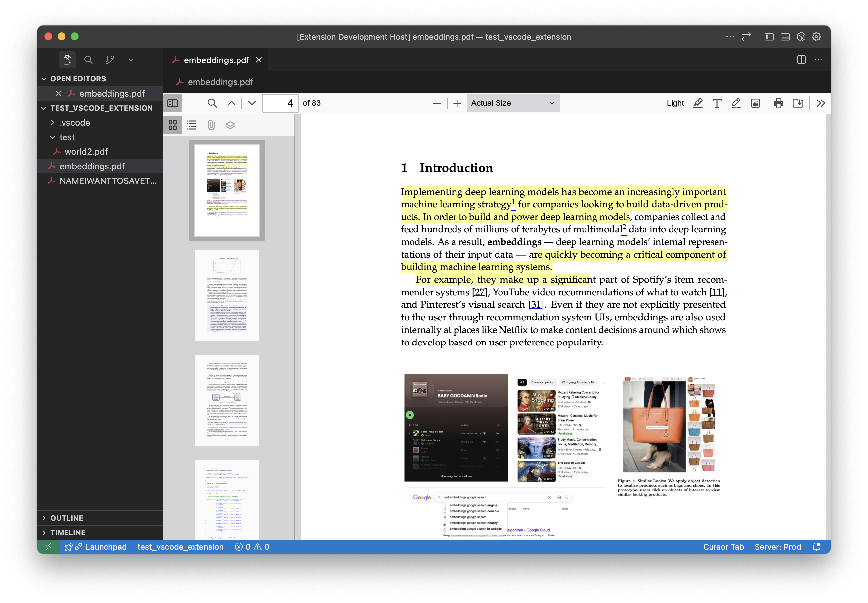The width and height of the screenshot is (868, 603).
Task: Follow the citation link [27]
Action: click(x=480, y=292)
